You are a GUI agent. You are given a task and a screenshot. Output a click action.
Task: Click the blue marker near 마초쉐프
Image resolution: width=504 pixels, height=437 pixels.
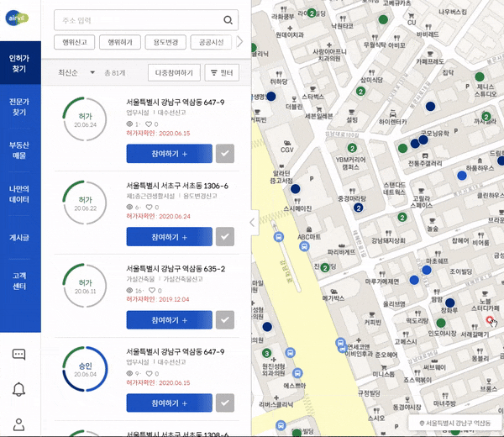(427, 270)
